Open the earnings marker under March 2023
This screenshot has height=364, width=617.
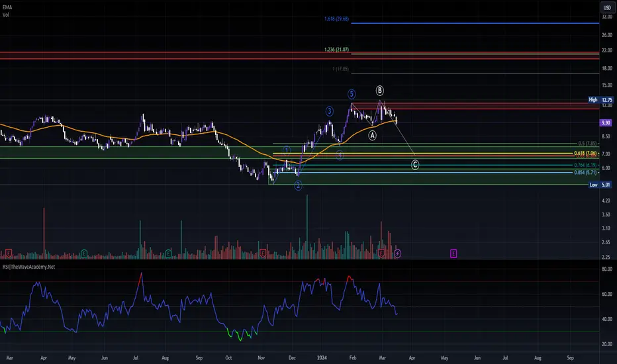pos(9,253)
